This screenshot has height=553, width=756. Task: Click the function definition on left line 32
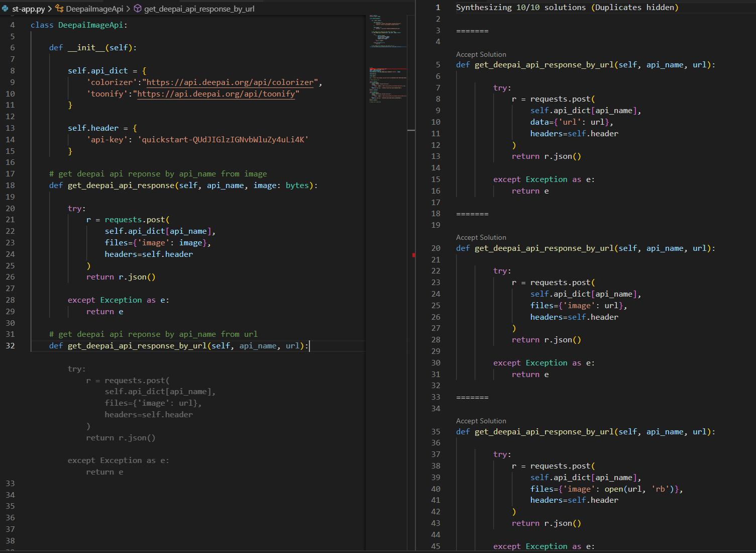[x=179, y=345]
